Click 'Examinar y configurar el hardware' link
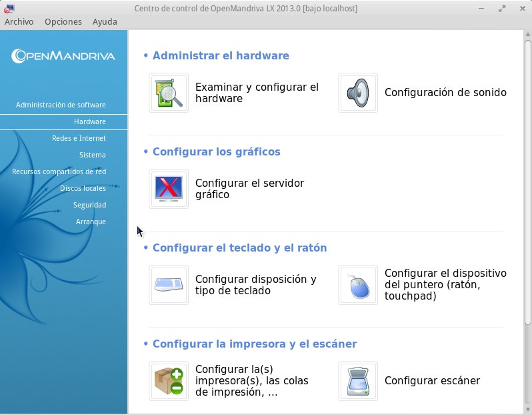The width and height of the screenshot is (532, 415). tap(257, 93)
